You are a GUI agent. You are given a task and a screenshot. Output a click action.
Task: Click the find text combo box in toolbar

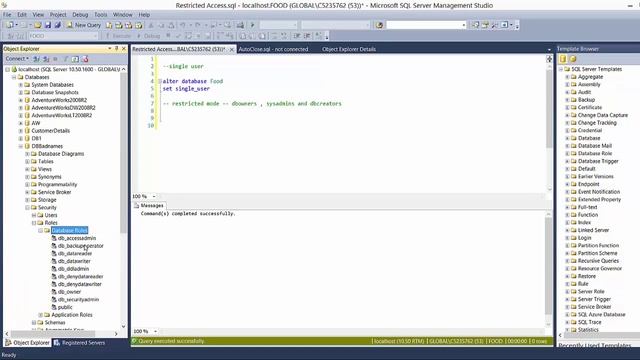click(x=426, y=25)
